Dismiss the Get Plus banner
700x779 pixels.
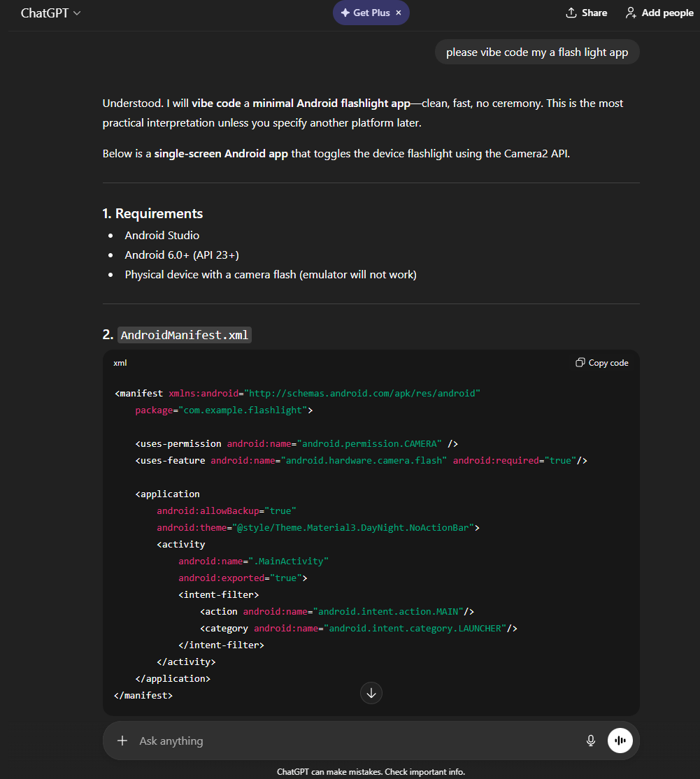[x=399, y=13]
